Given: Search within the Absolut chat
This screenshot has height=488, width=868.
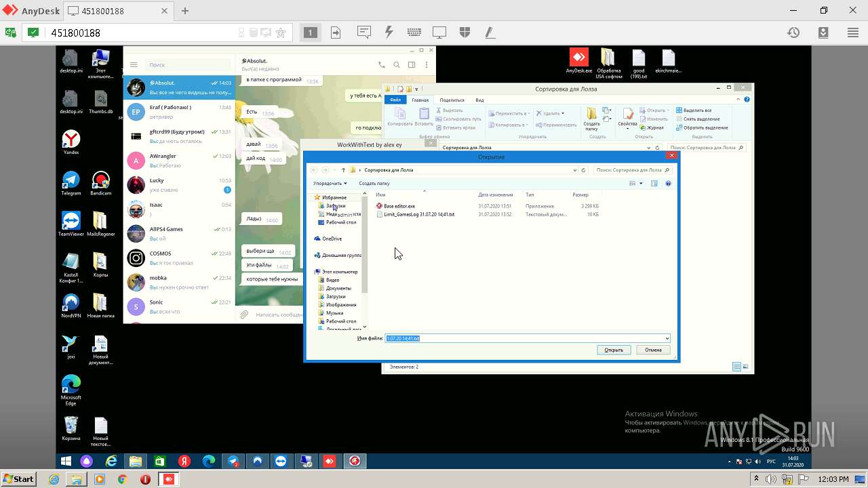Looking at the screenshot, I should click(397, 65).
